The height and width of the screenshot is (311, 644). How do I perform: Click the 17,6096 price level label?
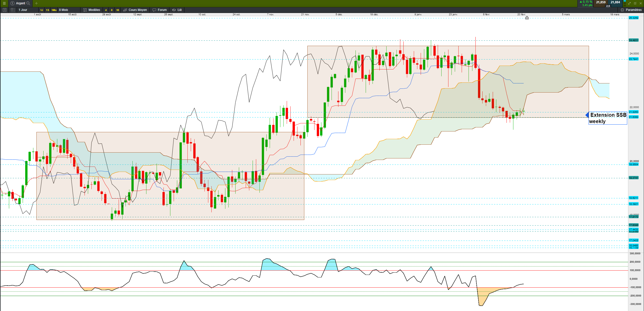click(634, 225)
